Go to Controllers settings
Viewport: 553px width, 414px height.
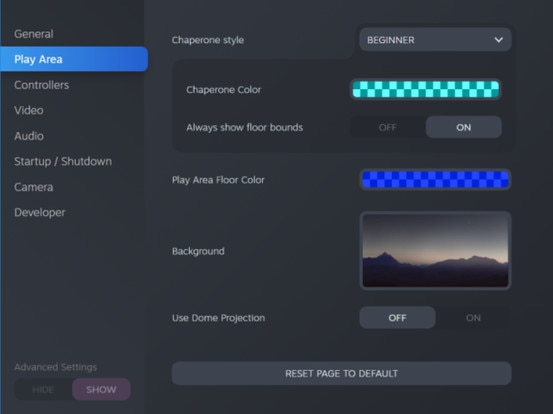coord(42,85)
